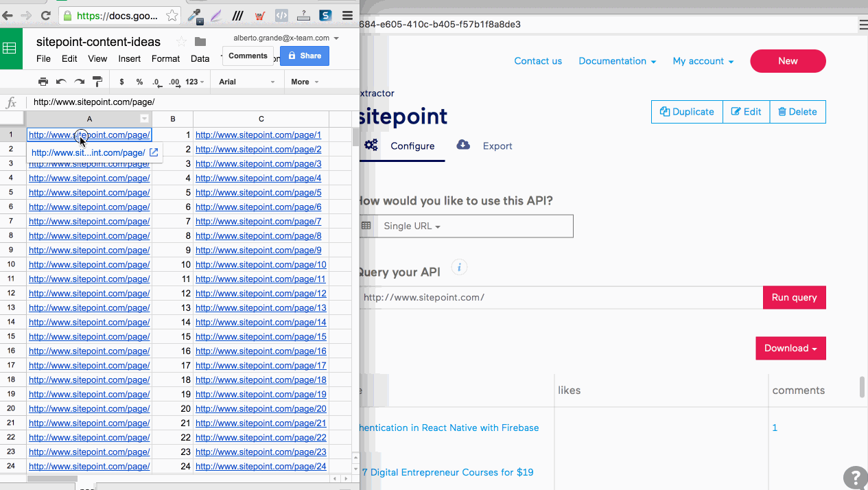This screenshot has height=490, width=868.
Task: Switch to the Configure tab
Action: [402, 146]
